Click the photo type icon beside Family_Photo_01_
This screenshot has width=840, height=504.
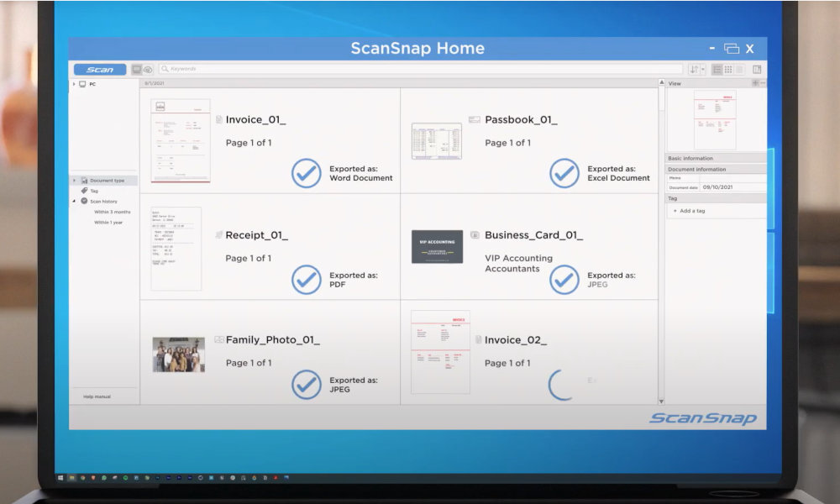(x=219, y=339)
